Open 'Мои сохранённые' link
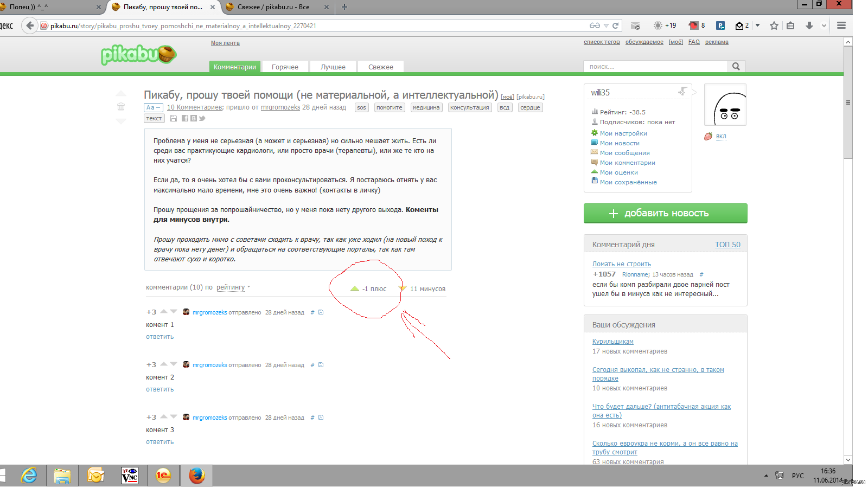The height and width of the screenshot is (488, 868). tap(628, 182)
